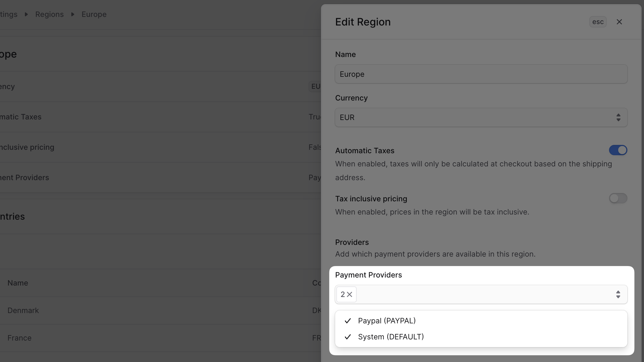Choose Paypal (PAYPAL) from the provider options
The width and height of the screenshot is (644, 362).
387,321
